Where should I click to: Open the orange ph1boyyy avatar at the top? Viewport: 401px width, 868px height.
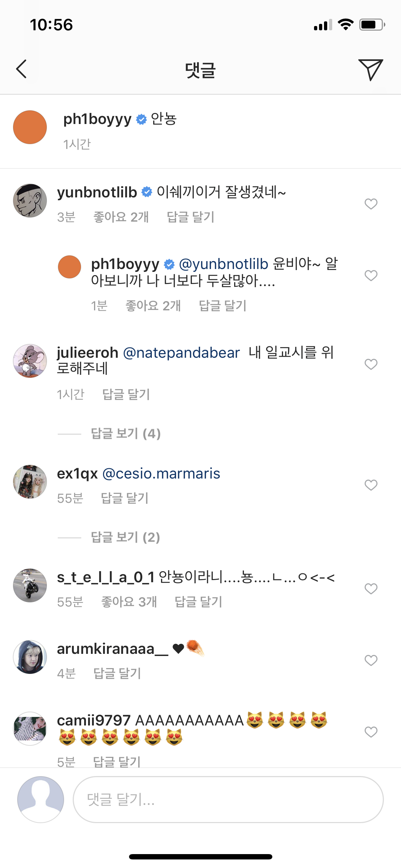(x=30, y=127)
